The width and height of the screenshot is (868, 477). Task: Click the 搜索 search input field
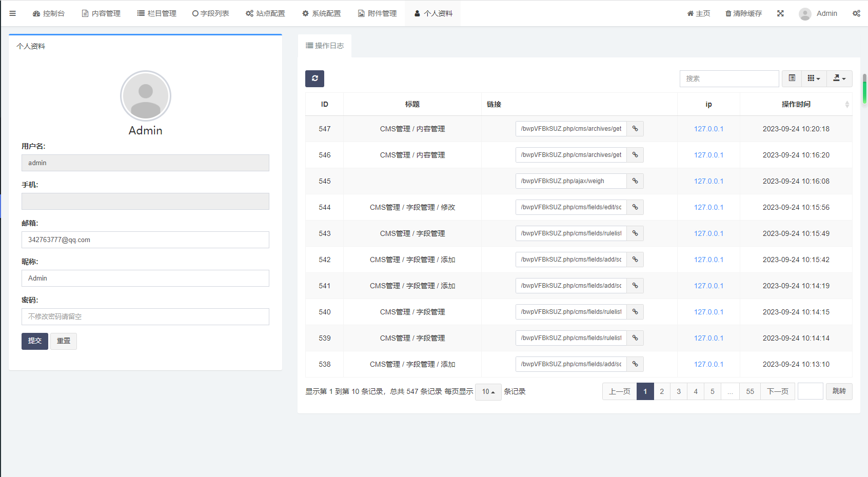pos(729,78)
